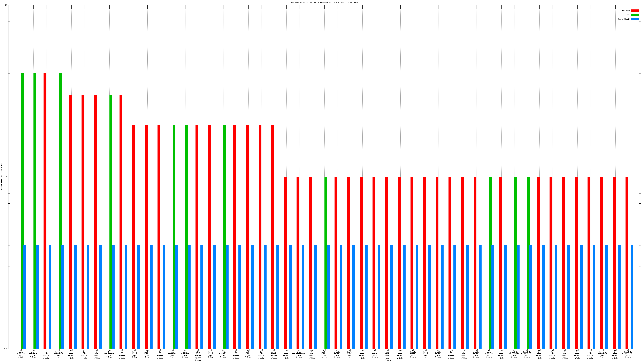Click the dnsbl-2.uceprotect.net 6 hops axis label

pyautogui.click(x=514, y=354)
